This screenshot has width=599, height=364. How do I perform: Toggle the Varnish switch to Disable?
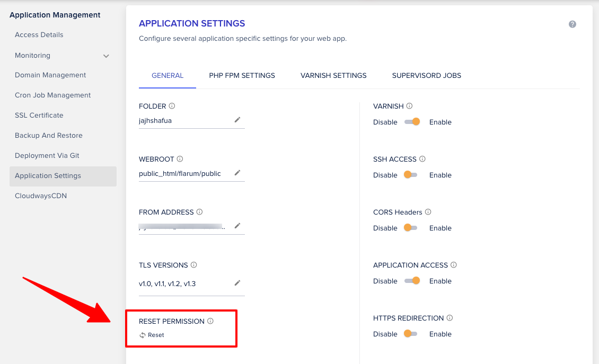tap(412, 121)
